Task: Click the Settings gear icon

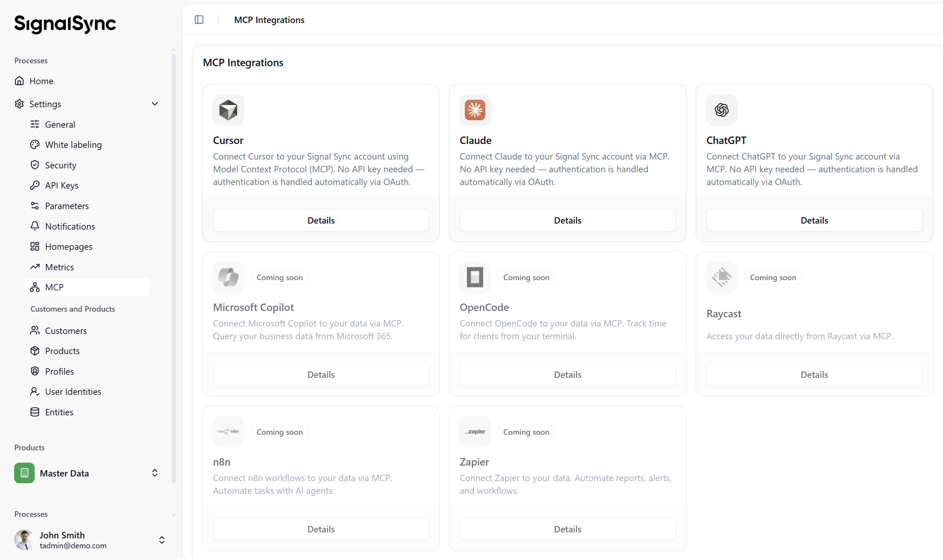Action: [x=19, y=104]
